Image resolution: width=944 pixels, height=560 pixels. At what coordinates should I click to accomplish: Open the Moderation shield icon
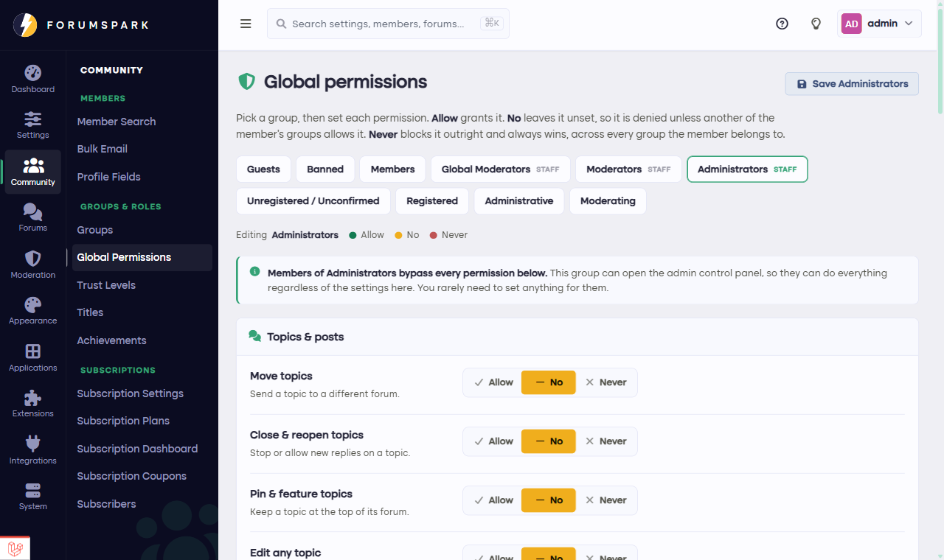pos(32,259)
